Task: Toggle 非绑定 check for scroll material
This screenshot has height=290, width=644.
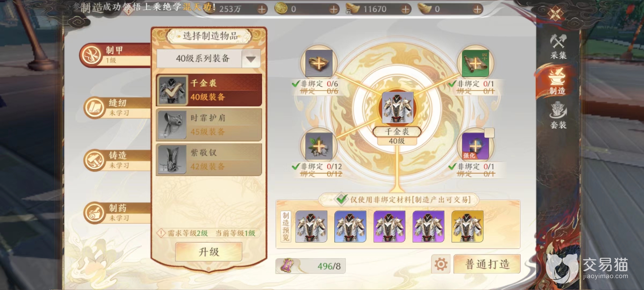Action: click(x=452, y=84)
